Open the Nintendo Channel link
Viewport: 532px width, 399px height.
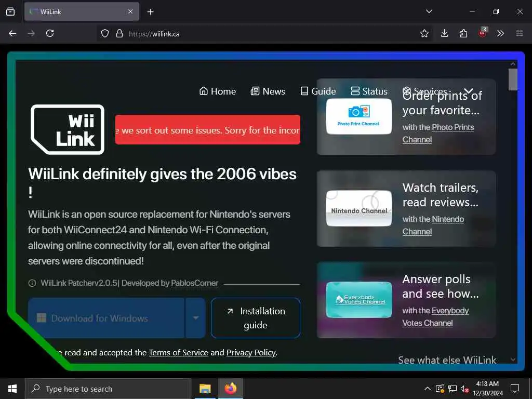coord(433,225)
